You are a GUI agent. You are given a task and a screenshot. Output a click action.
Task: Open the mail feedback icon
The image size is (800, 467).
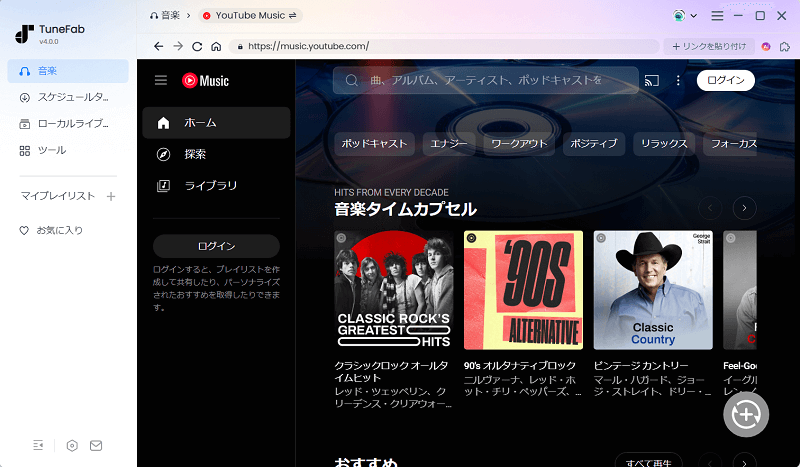(x=96, y=446)
